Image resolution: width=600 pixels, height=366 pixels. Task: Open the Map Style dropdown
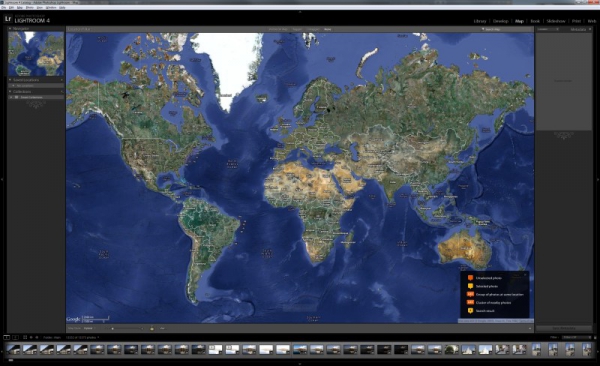(89, 328)
